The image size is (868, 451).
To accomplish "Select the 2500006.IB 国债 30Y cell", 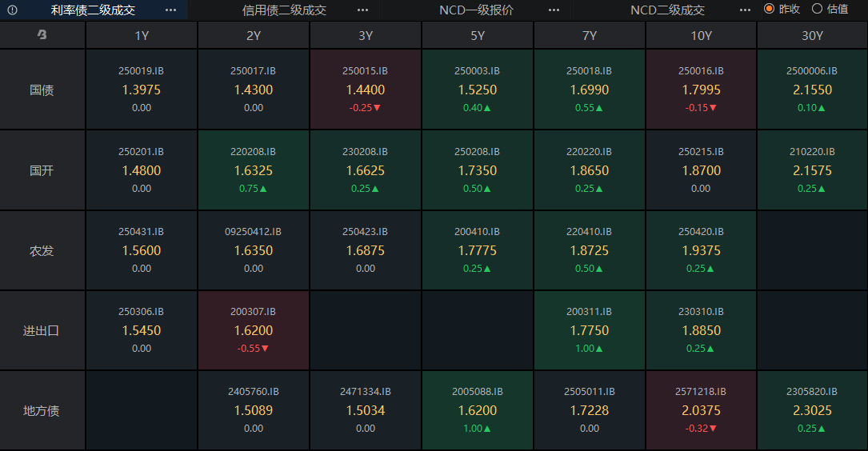I will point(813,90).
